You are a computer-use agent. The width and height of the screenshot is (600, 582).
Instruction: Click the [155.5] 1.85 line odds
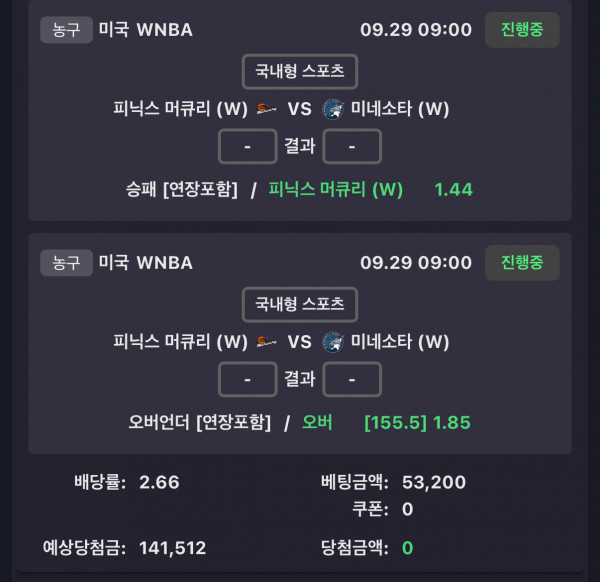click(x=417, y=422)
